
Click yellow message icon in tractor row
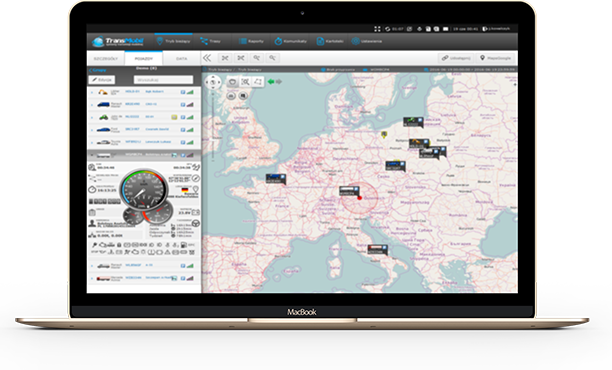pos(174,117)
